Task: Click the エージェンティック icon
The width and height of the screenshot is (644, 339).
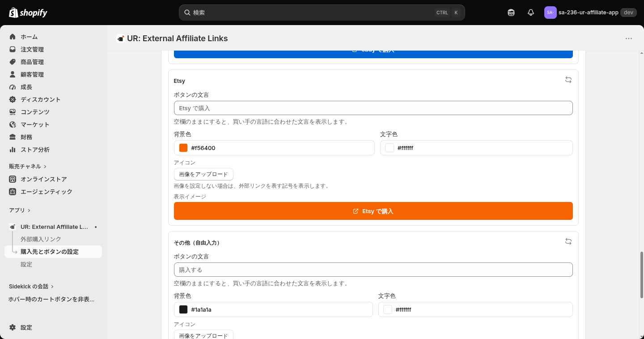Action: point(13,192)
